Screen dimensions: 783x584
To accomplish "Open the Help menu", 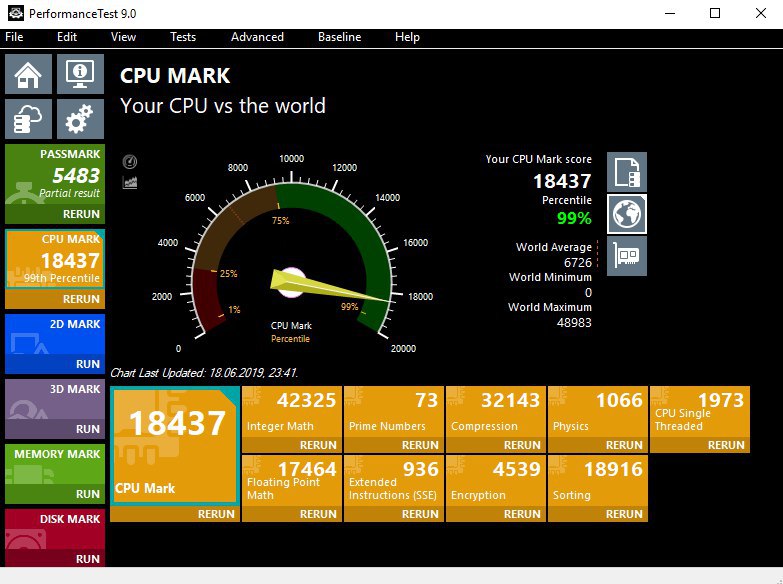I will coord(407,37).
